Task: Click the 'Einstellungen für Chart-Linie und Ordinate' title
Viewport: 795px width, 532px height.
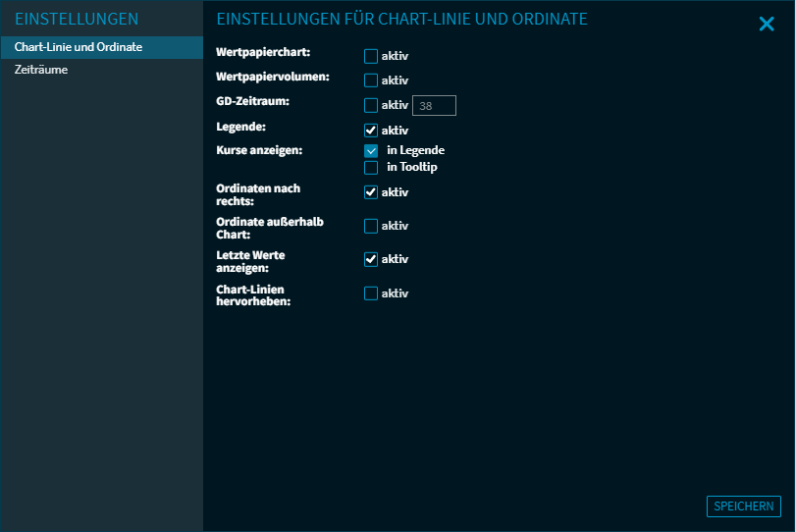Action: pos(402,20)
